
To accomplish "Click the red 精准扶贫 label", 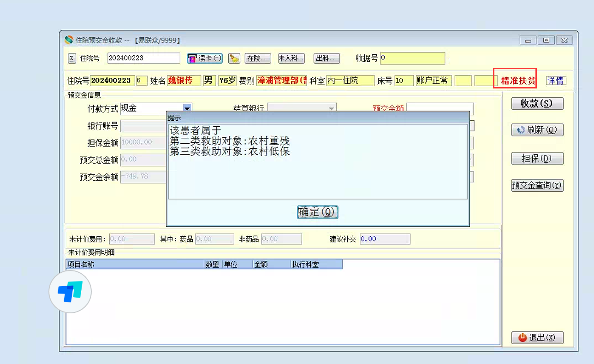I will pos(518,81).
